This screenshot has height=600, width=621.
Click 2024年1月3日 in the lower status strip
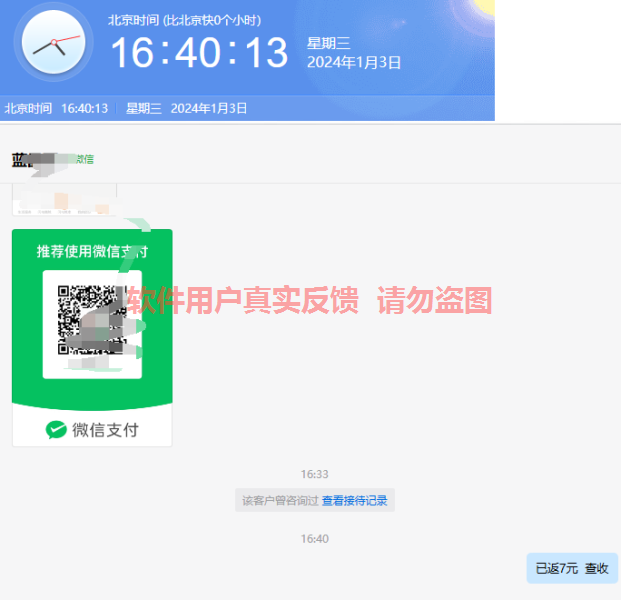click(208, 108)
